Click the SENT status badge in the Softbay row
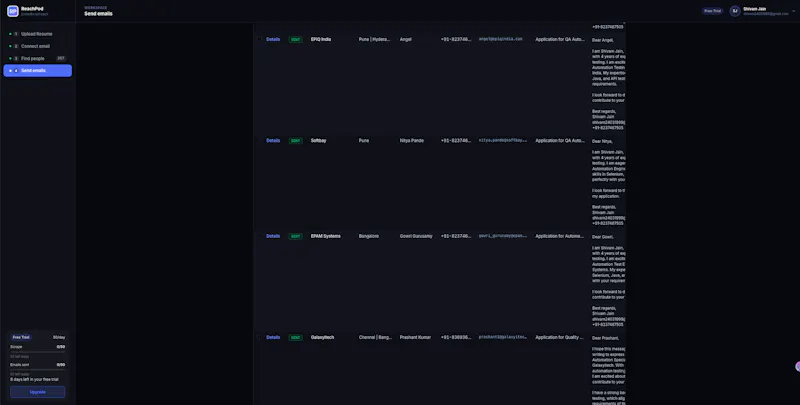 coord(295,140)
